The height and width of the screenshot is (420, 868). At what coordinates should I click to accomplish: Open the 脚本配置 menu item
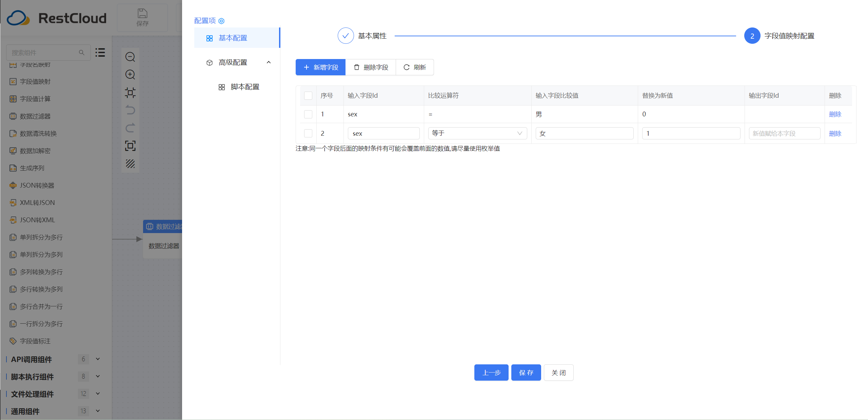(245, 87)
